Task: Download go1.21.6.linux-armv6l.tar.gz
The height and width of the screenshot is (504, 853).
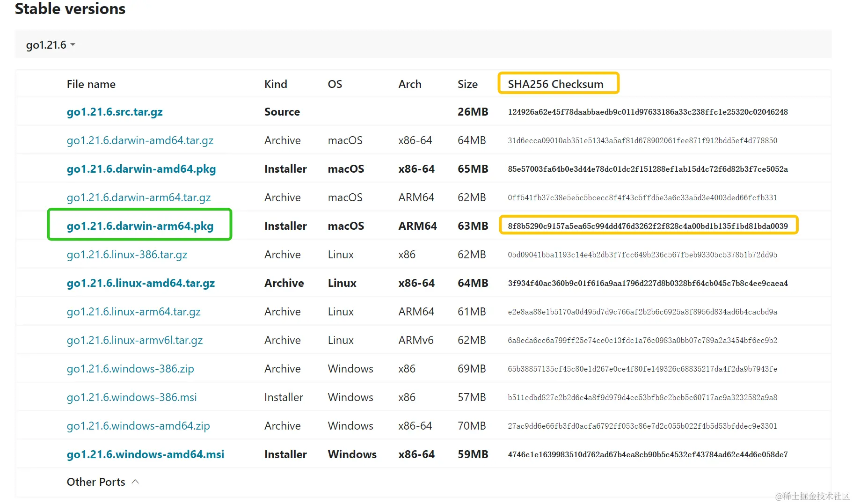Action: pyautogui.click(x=135, y=340)
